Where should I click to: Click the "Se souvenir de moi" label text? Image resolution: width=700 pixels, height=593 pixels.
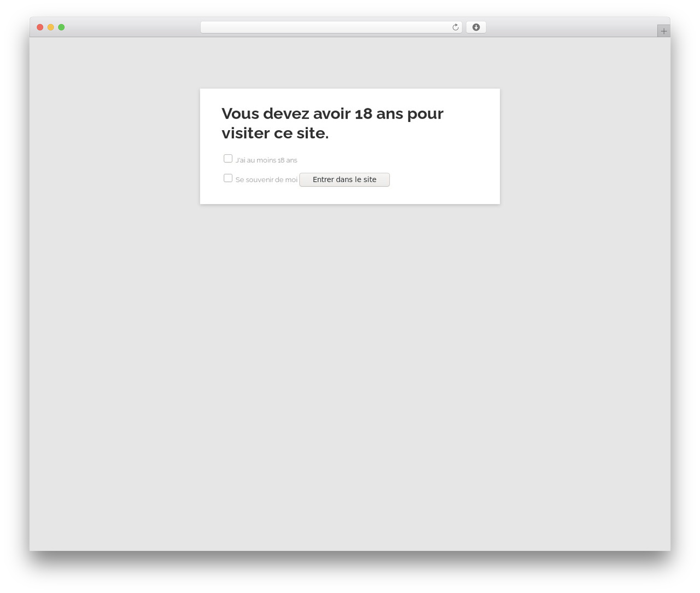266,180
